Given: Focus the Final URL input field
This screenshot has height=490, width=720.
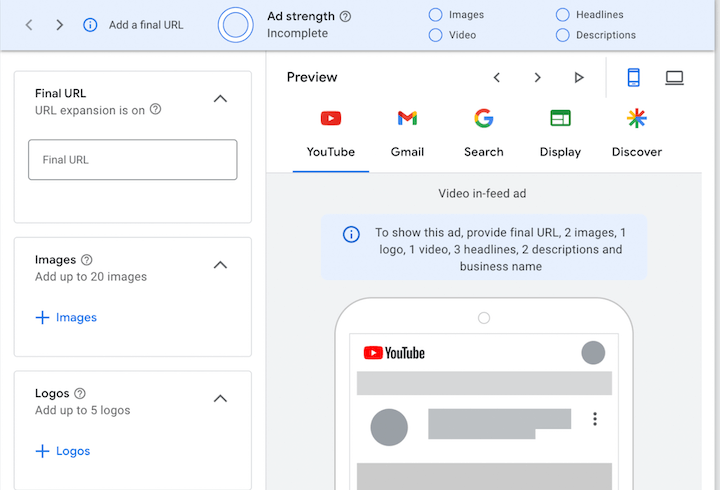Looking at the screenshot, I should pyautogui.click(x=133, y=160).
